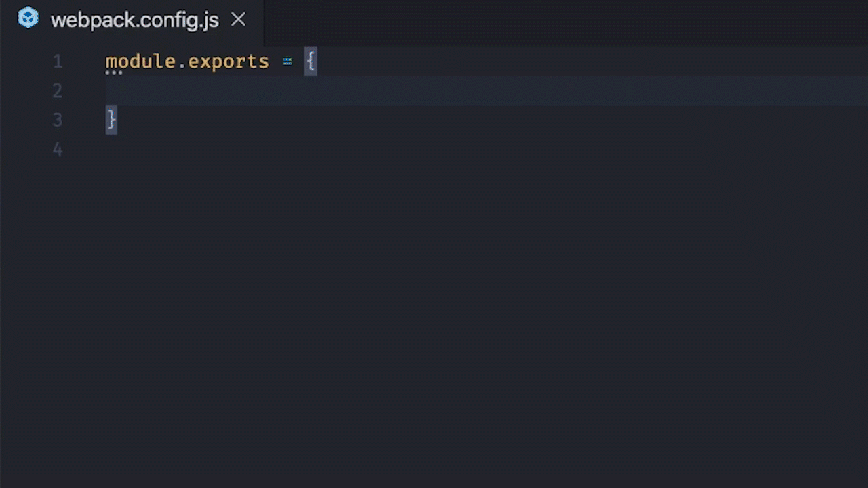The width and height of the screenshot is (868, 488).
Task: Place cursor on the highlighted empty line 2
Action: click(x=407, y=91)
